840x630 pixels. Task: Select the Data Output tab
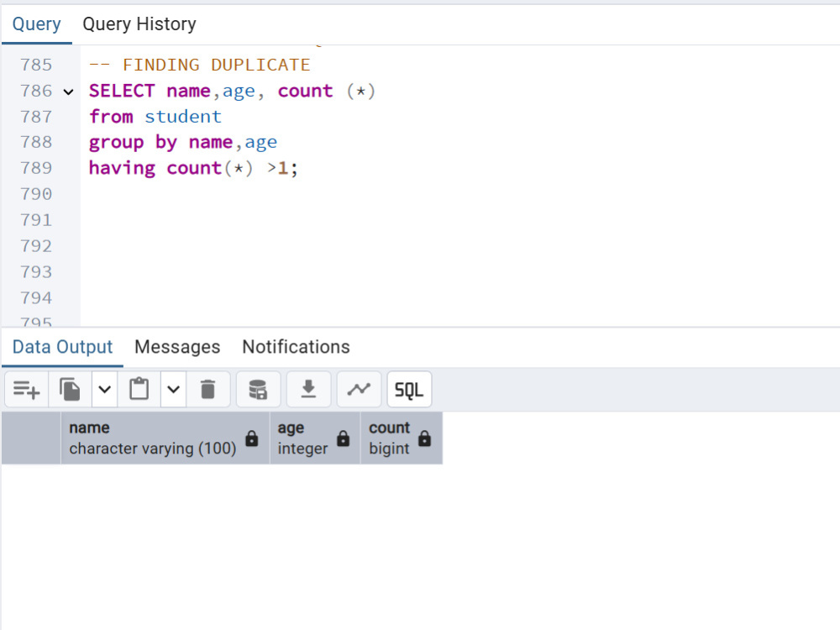tap(63, 347)
